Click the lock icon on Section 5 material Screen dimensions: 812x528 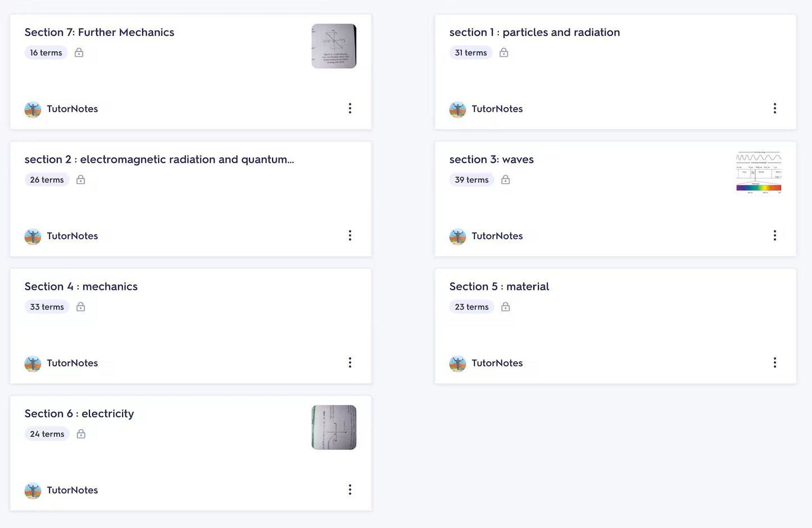[506, 307]
